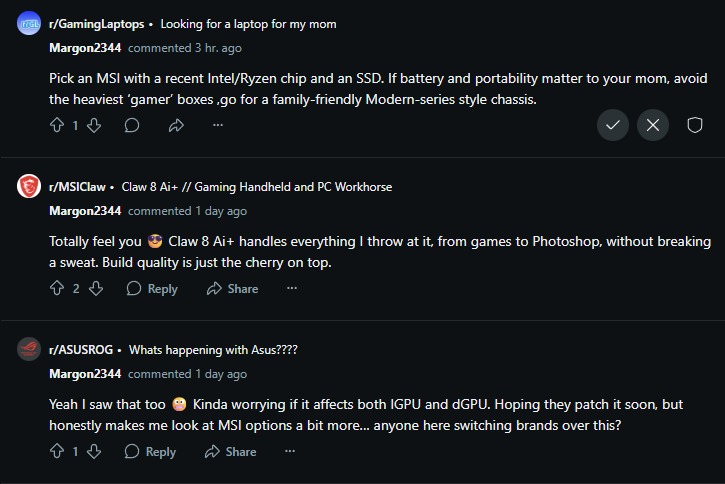The width and height of the screenshot is (725, 484).
Task: Upvote the Claw 8 Ai+ comment
Action: tap(57, 288)
